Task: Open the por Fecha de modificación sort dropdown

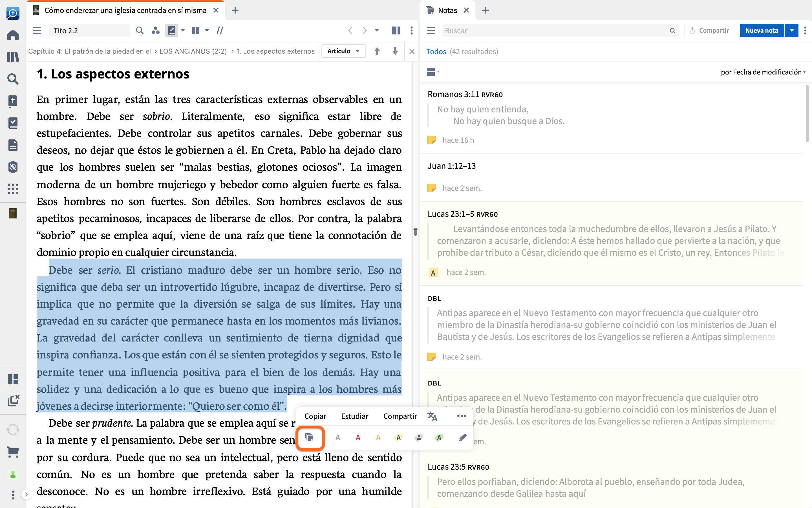Action: point(763,72)
